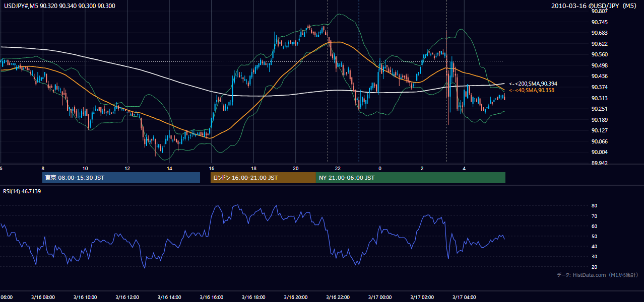Click the hour 12 tick under price chart
Image resolution: width=644 pixels, height=302 pixels.
coord(127,169)
